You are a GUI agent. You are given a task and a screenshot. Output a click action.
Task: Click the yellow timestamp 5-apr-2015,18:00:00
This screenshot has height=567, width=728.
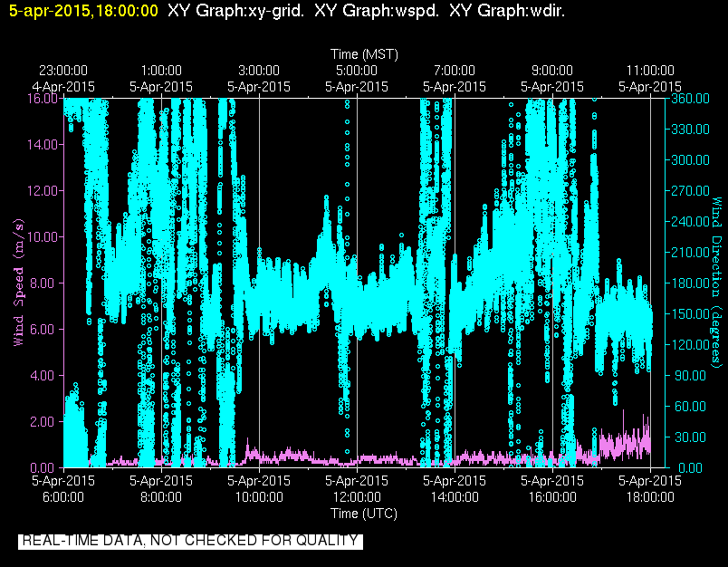[x=83, y=11]
